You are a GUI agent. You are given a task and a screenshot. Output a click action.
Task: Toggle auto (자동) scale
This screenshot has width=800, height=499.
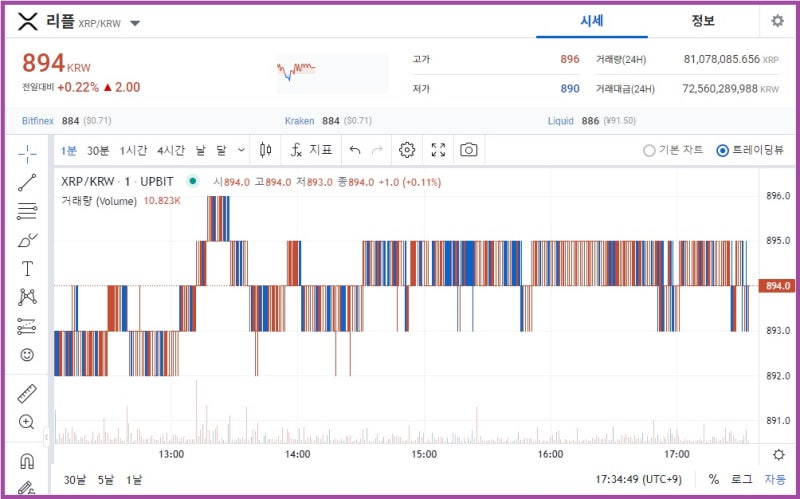point(775,479)
